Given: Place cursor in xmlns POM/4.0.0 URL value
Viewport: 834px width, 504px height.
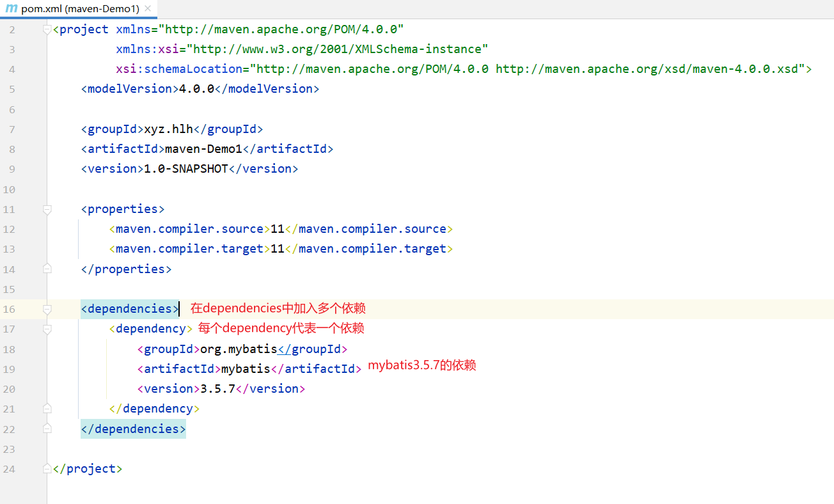Looking at the screenshot, I should (x=281, y=29).
